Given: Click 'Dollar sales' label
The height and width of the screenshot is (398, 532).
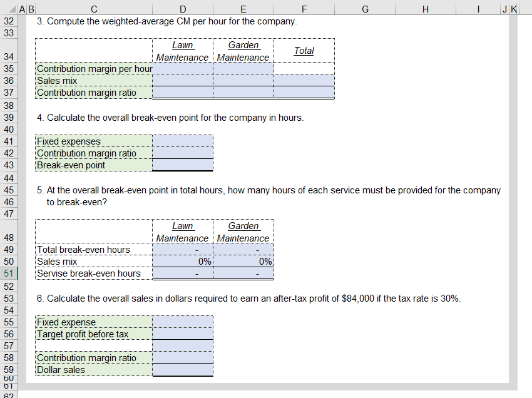Looking at the screenshot, I should (61, 370).
